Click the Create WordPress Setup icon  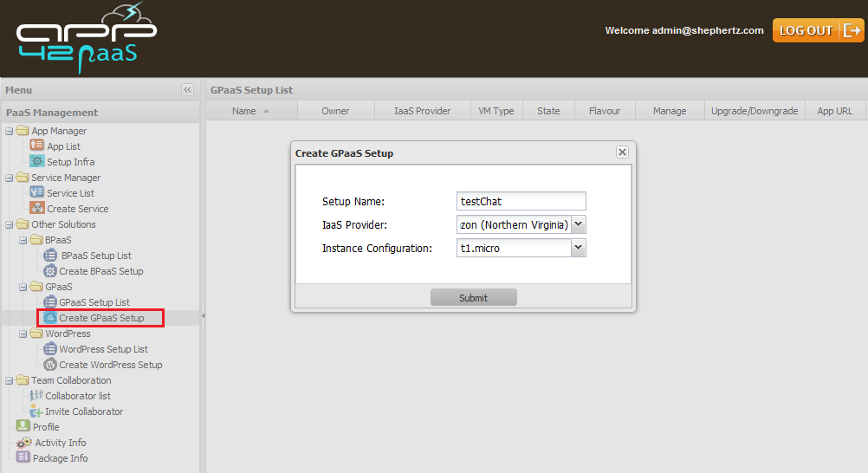pyautogui.click(x=50, y=365)
